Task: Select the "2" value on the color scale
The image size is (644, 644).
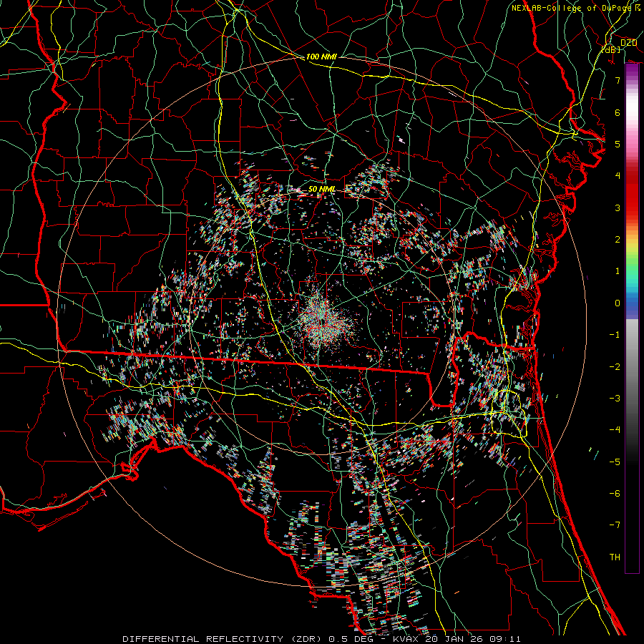Action: (x=618, y=240)
